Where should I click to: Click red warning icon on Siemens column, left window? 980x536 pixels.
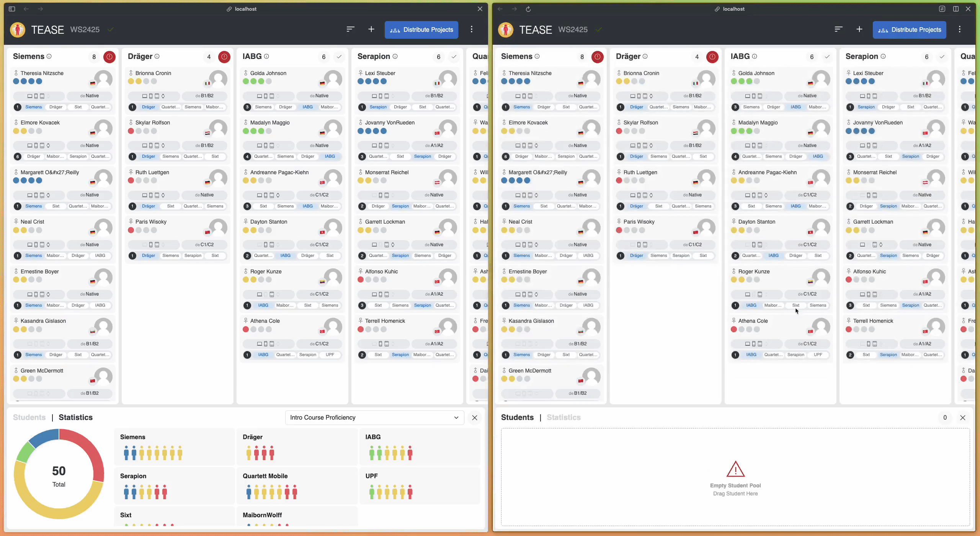click(109, 57)
